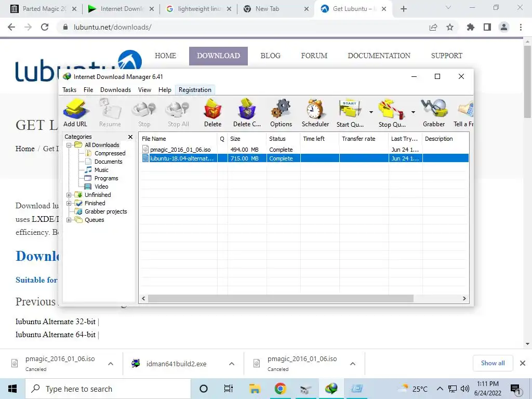Open the Tasks menu

[69, 90]
